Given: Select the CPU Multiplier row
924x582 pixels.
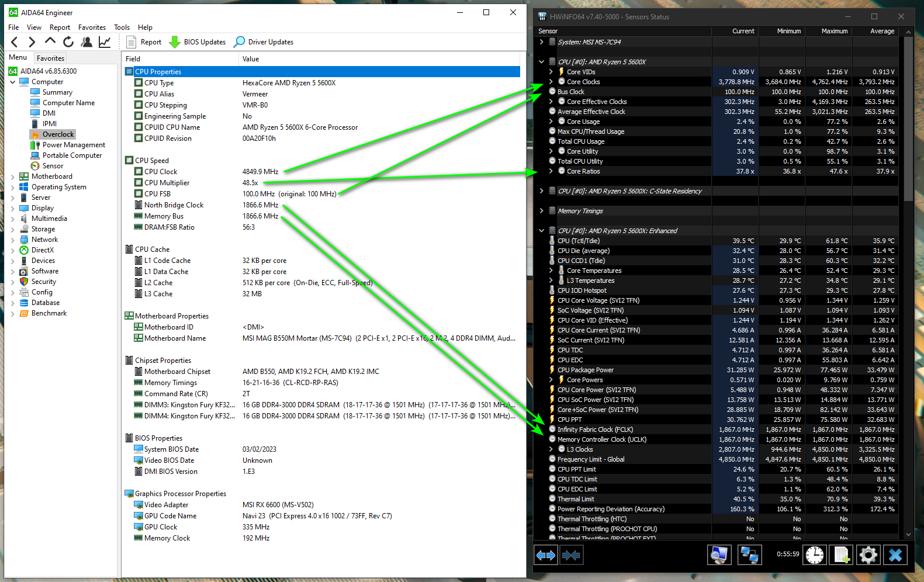Looking at the screenshot, I should [322, 183].
